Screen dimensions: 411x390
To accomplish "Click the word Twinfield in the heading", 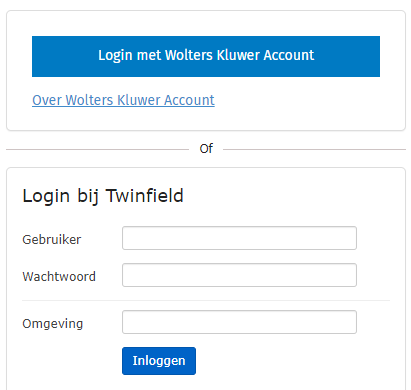I will pos(145,195).
